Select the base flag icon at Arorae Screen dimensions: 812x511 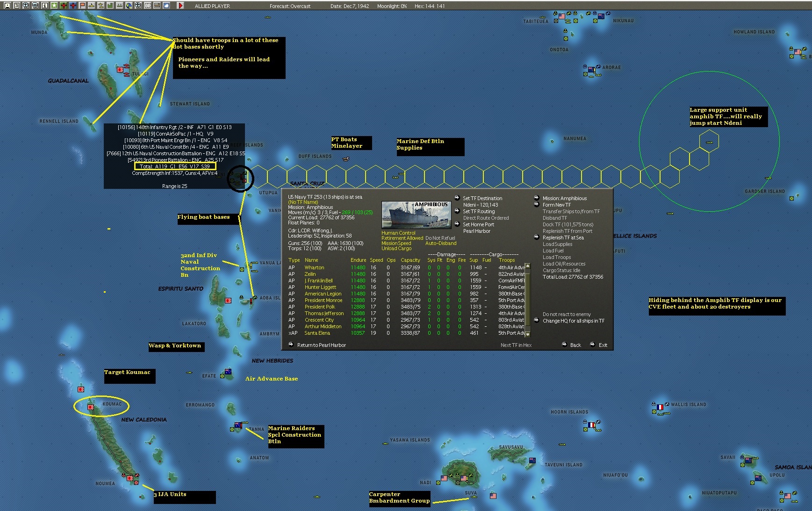coord(591,70)
